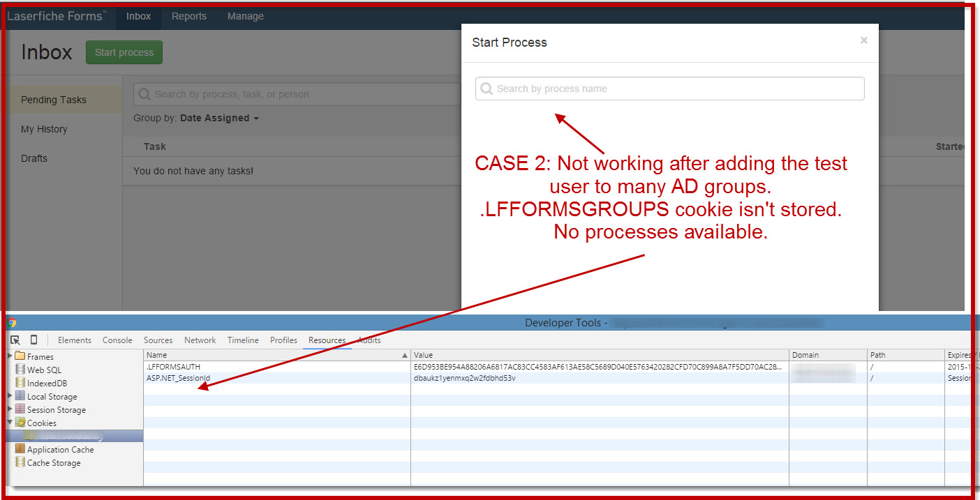The width and height of the screenshot is (980, 500).
Task: Expand the Session Storage node
Action: (x=10, y=409)
